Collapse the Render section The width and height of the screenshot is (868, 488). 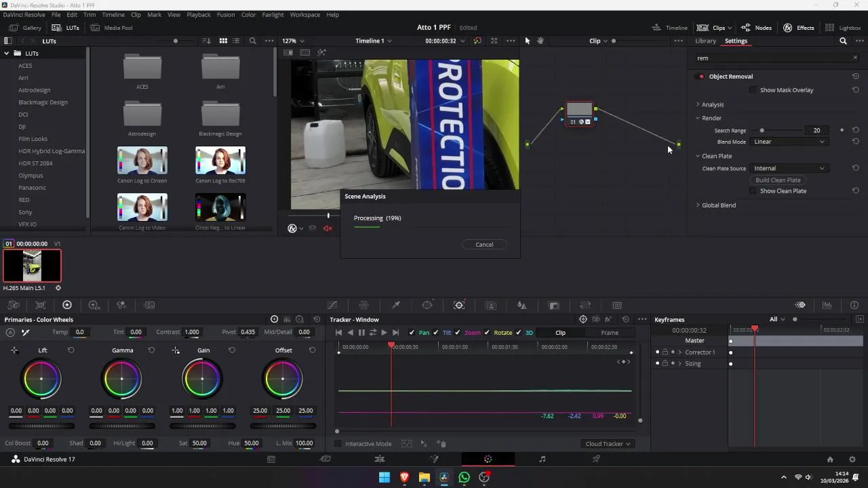click(x=697, y=118)
